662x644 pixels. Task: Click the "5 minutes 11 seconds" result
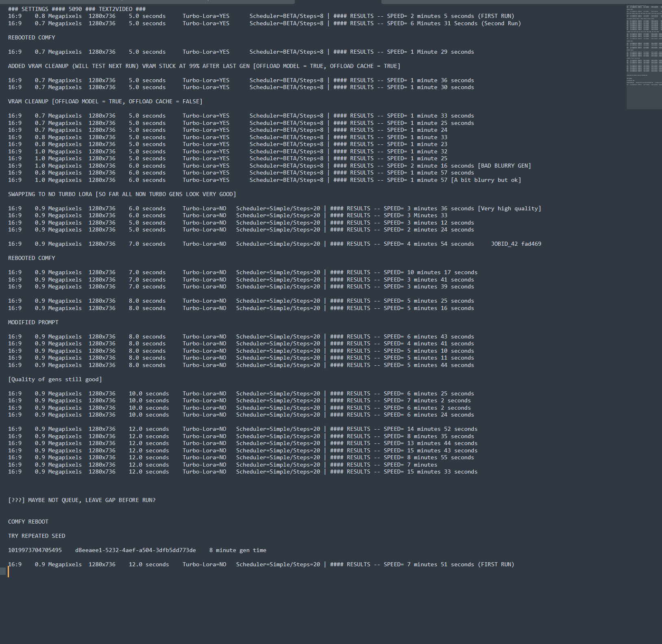(x=440, y=358)
